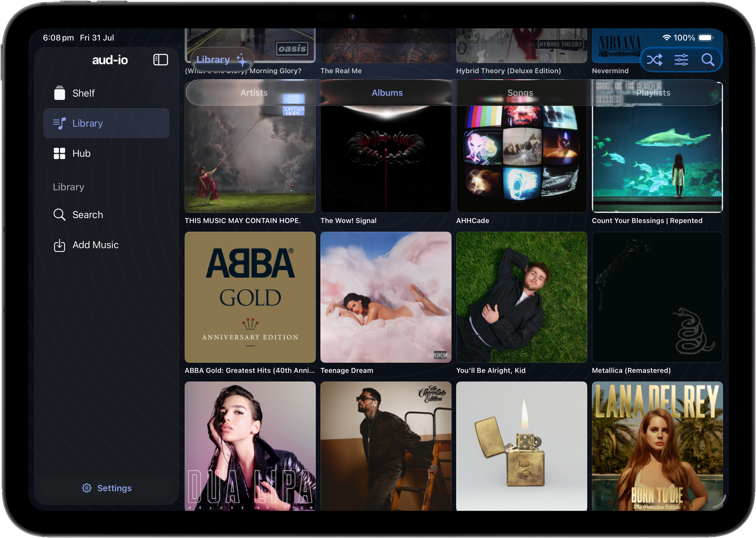Image resolution: width=756 pixels, height=538 pixels.
Task: Click the 'Teenage Dream' title text
Action: click(x=347, y=371)
